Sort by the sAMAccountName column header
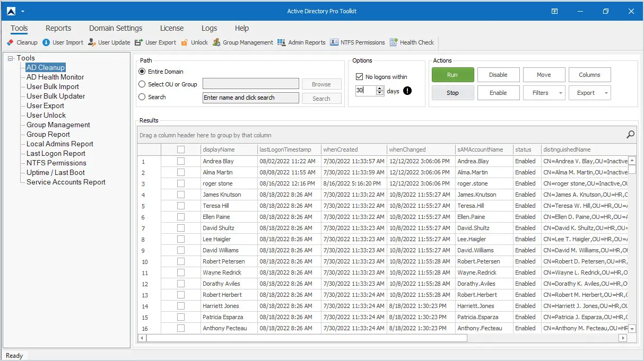 [x=484, y=149]
